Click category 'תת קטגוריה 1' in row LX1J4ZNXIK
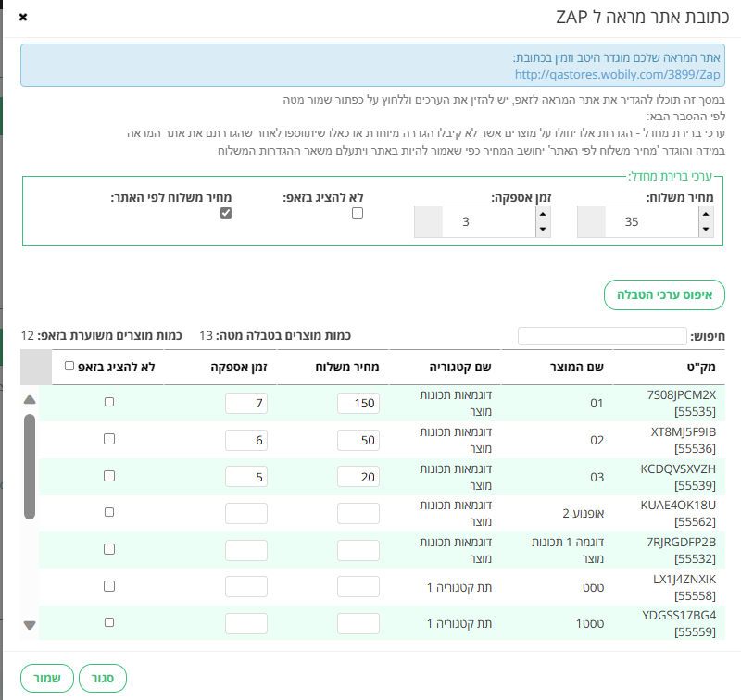Viewport: 741px width, 700px height. [x=459, y=587]
